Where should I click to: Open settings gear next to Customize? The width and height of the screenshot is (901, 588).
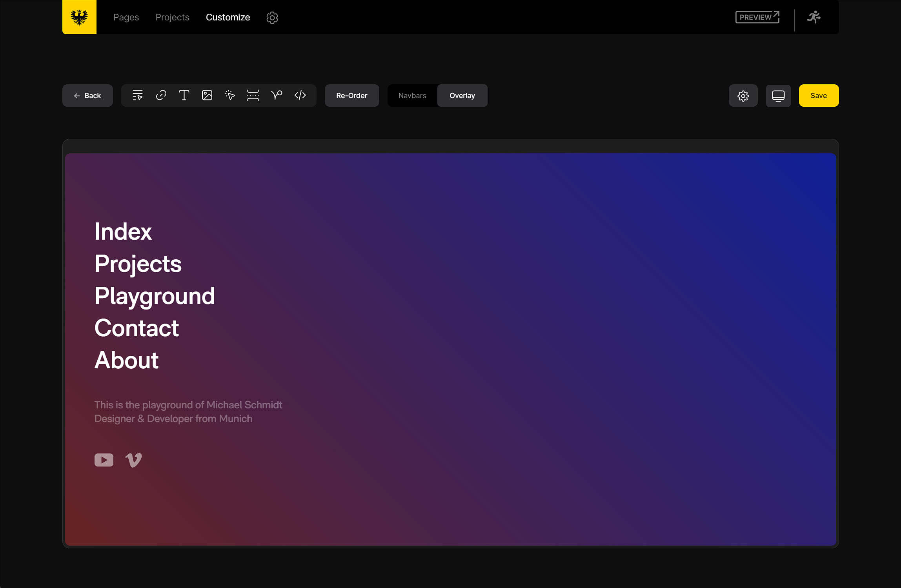[272, 17]
